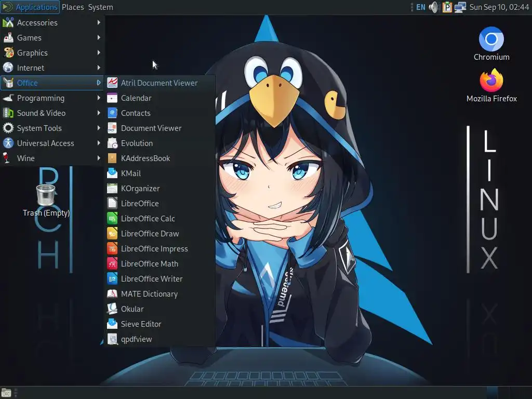Expand the Games submenu
Viewport: 532px width, 399px height.
pyautogui.click(x=52, y=37)
